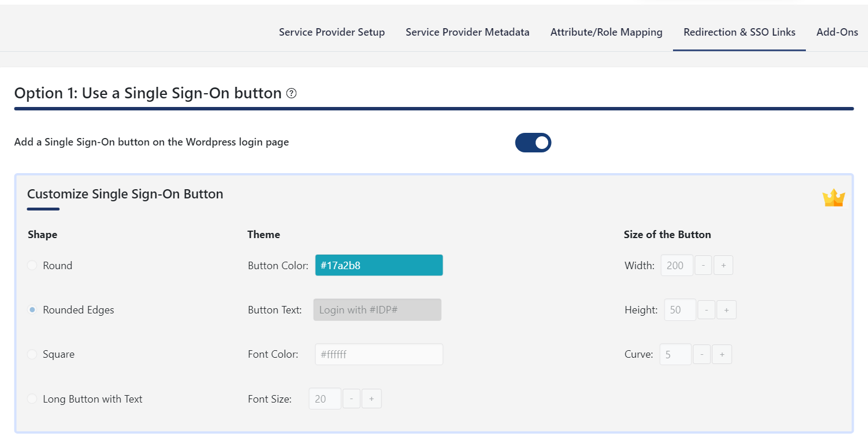This screenshot has height=448, width=868.
Task: Click the premium crown icon
Action: click(833, 198)
